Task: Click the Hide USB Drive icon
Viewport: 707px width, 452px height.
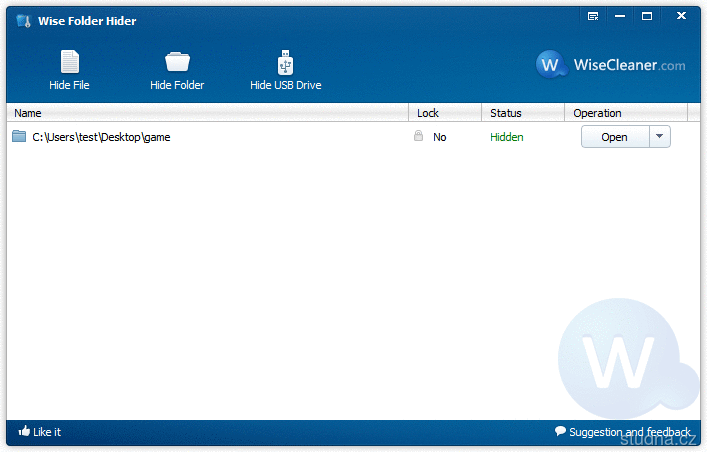Action: click(285, 63)
